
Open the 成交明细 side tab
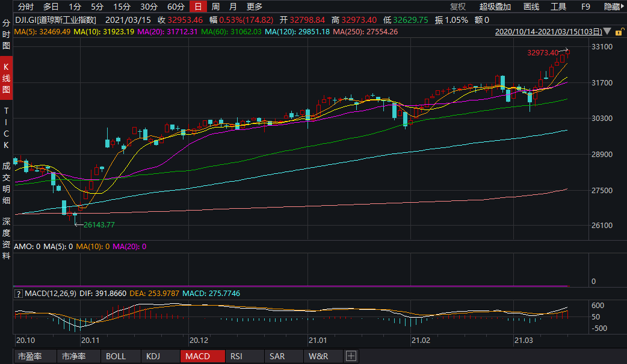(x=6, y=182)
